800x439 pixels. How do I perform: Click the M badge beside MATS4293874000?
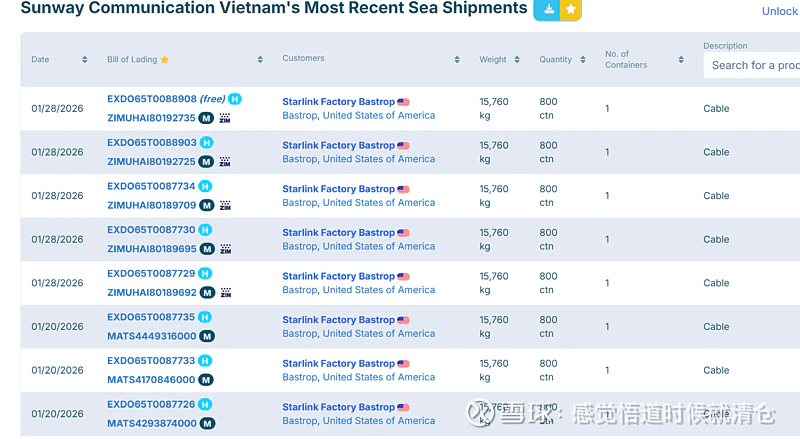[206, 423]
